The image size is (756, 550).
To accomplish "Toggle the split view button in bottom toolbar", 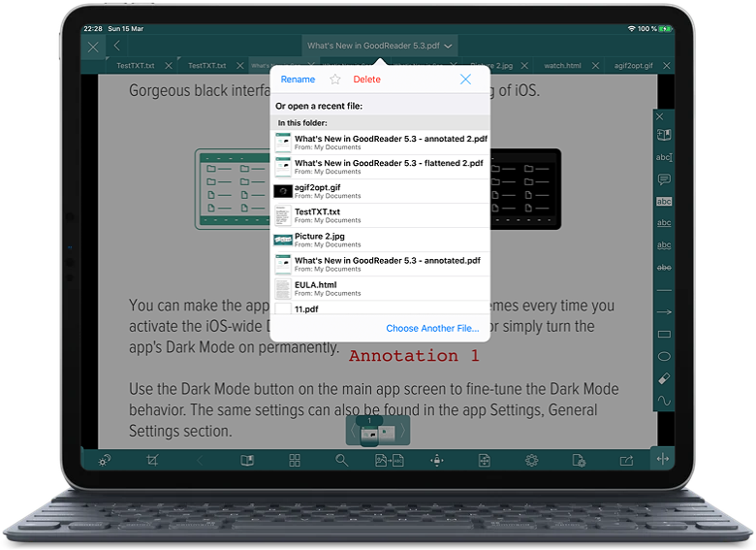I will point(663,458).
